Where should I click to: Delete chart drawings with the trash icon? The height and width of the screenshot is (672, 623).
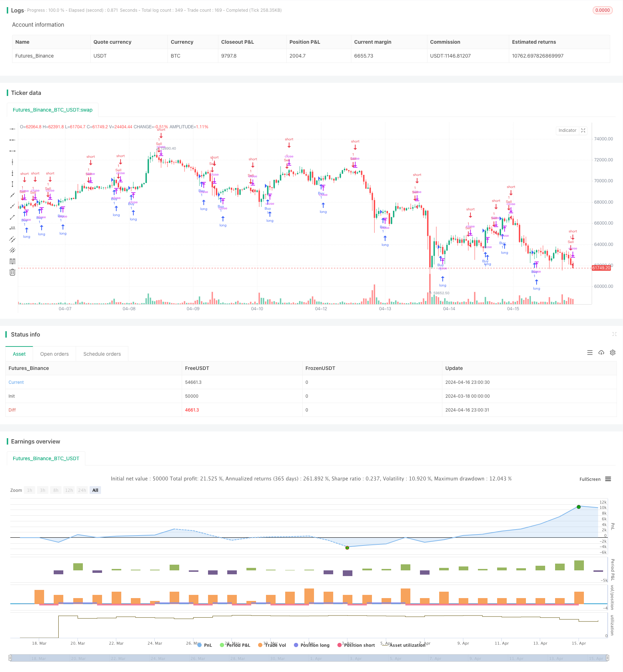[12, 272]
